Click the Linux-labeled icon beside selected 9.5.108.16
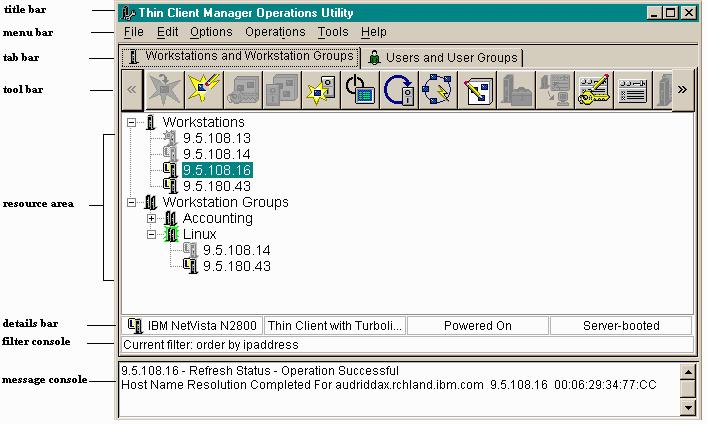This screenshot has height=424, width=707. click(x=170, y=170)
